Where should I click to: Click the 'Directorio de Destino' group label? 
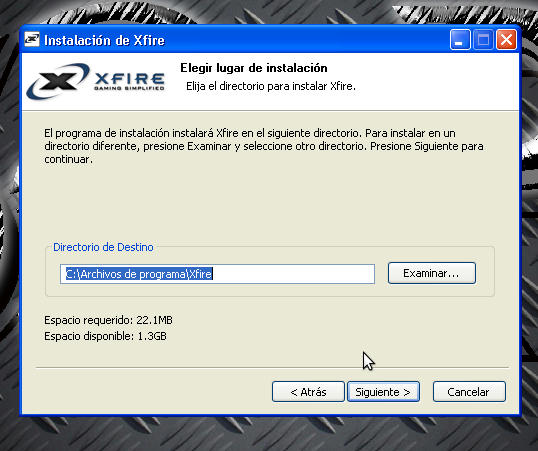pos(103,247)
